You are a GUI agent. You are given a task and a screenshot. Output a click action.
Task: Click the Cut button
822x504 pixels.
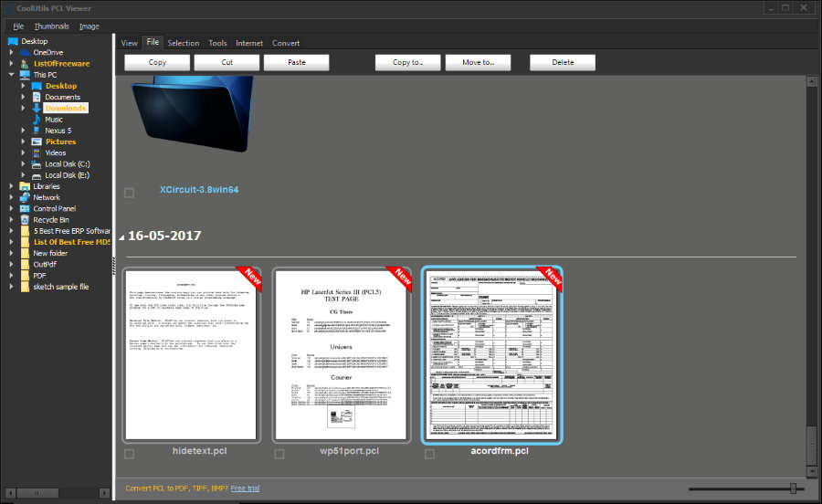[227, 62]
